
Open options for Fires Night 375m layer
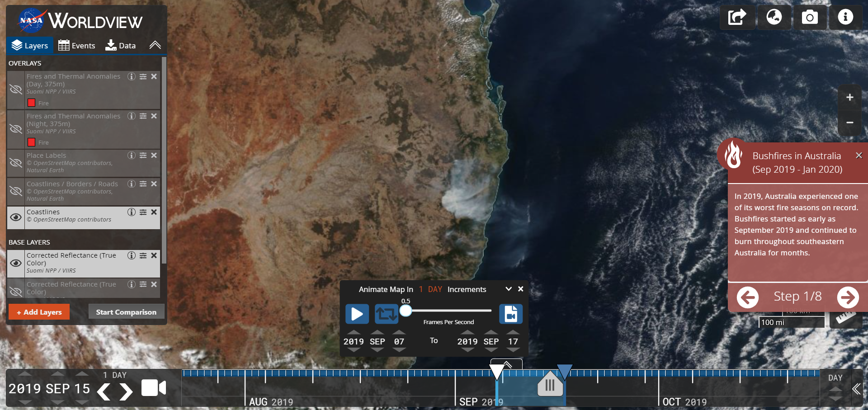[143, 116]
